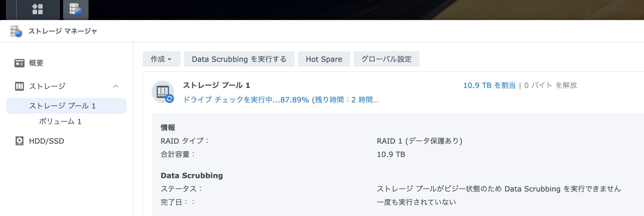Click the 概要 overview icon in sidebar
Screen dimensions: 644x216
pyautogui.click(x=19, y=63)
